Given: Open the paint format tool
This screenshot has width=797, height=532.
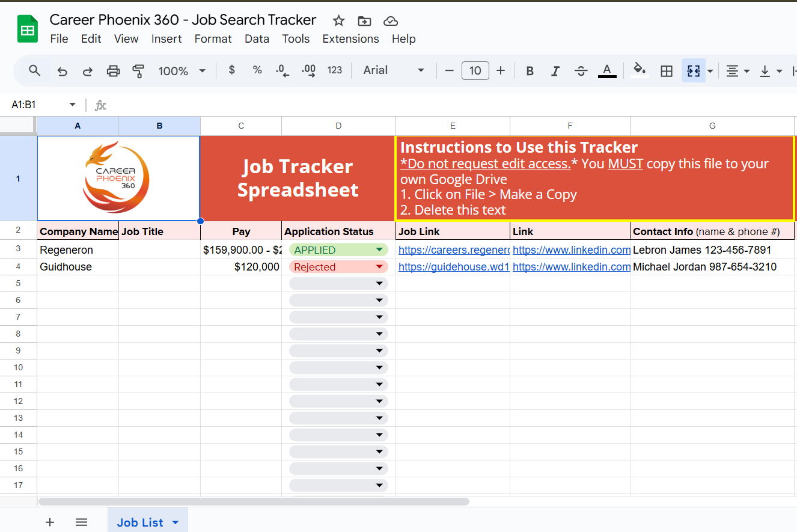Looking at the screenshot, I should pyautogui.click(x=138, y=70).
